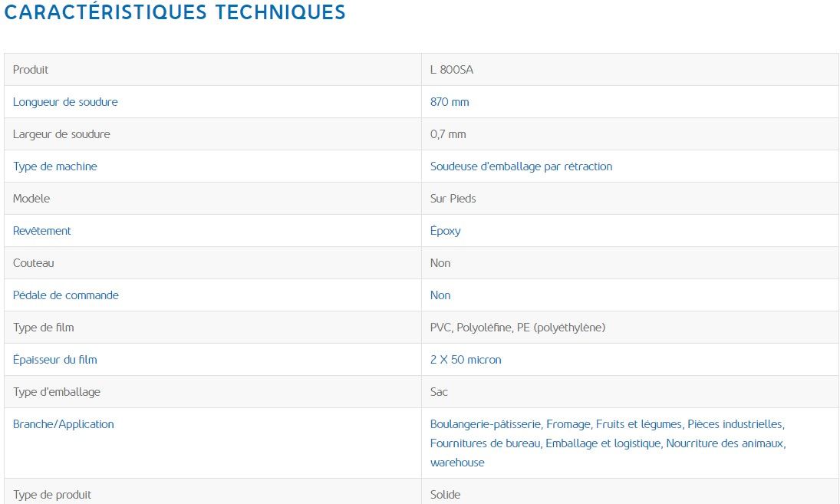Click the Pédale de commande label
This screenshot has width=840, height=504.
66,295
